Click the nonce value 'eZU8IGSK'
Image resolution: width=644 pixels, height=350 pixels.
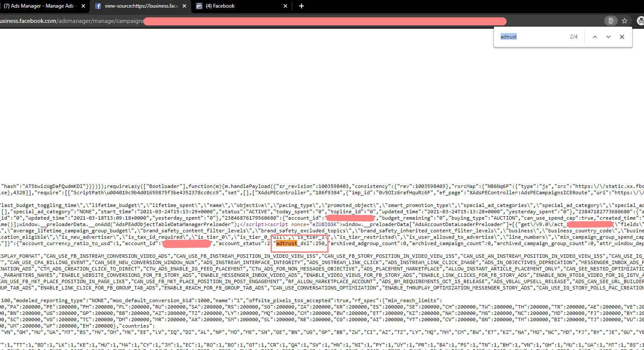click(324, 224)
